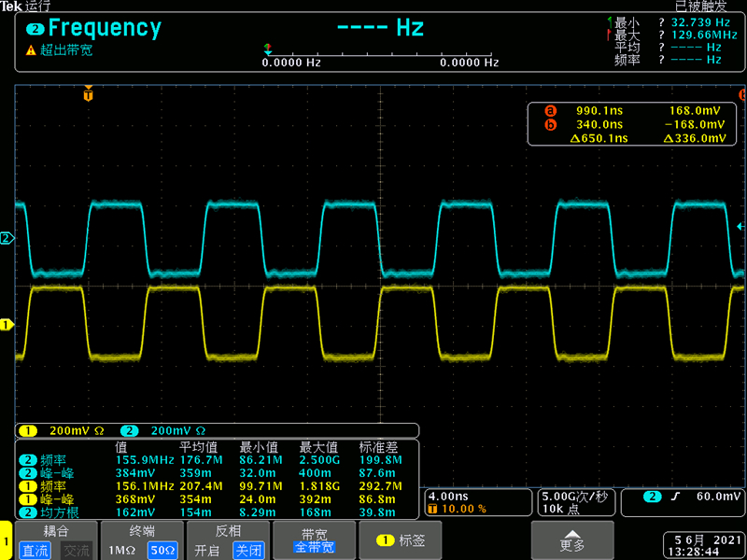Select 1MΩ termination

point(121,550)
